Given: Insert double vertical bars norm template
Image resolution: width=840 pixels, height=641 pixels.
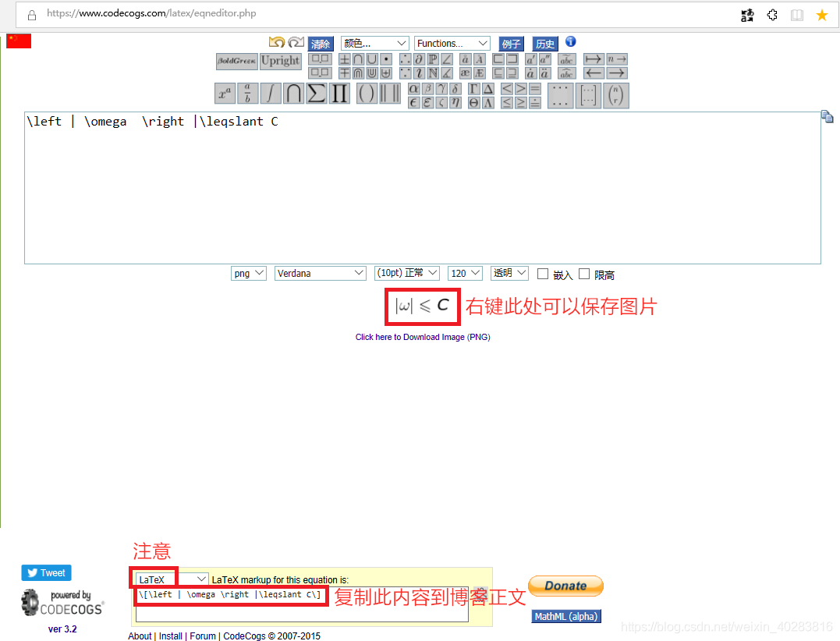Looking at the screenshot, I should pyautogui.click(x=389, y=93).
